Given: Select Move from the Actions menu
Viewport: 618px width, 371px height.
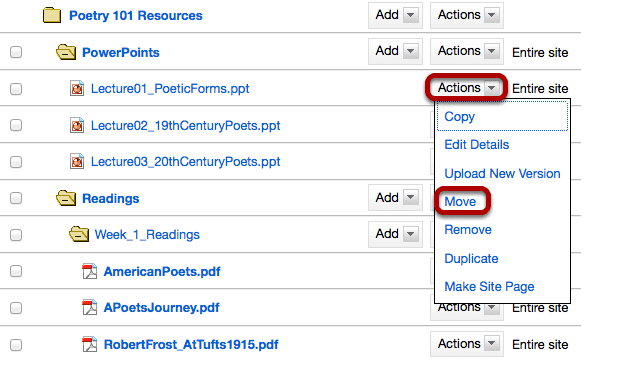Looking at the screenshot, I should tap(460, 201).
